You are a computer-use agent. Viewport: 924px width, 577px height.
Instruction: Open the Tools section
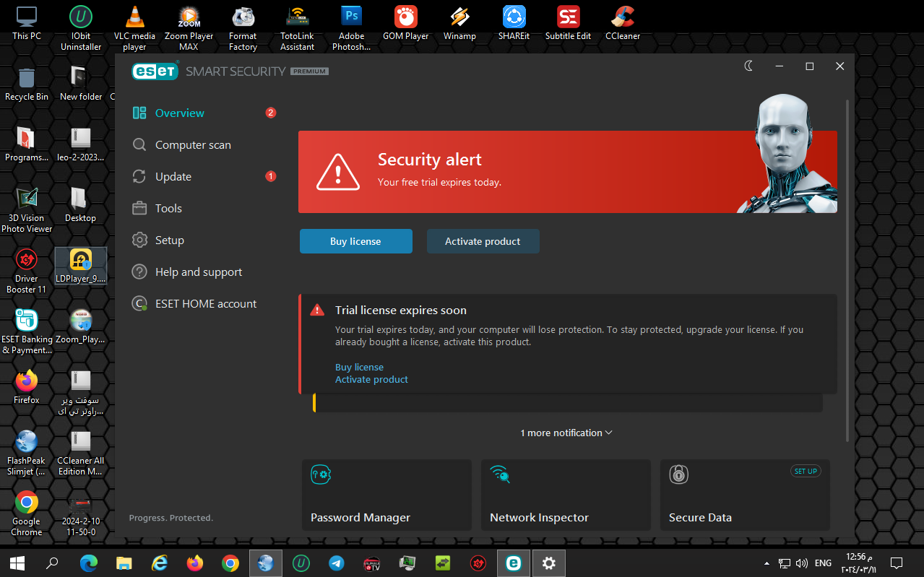(157, 208)
